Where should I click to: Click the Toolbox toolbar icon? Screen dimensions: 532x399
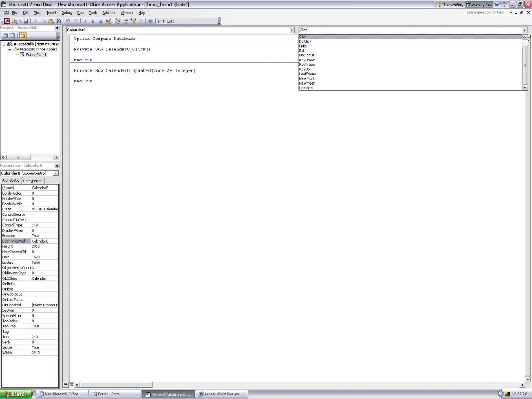[141, 21]
